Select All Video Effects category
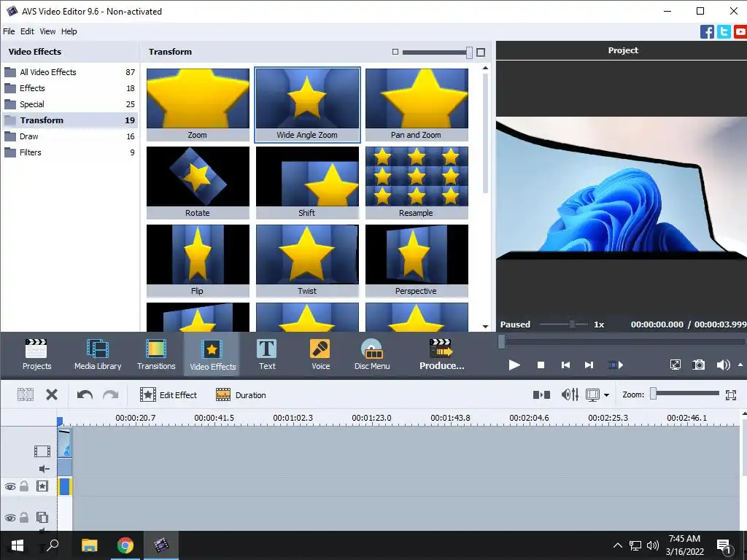The width and height of the screenshot is (747, 560). click(69, 72)
